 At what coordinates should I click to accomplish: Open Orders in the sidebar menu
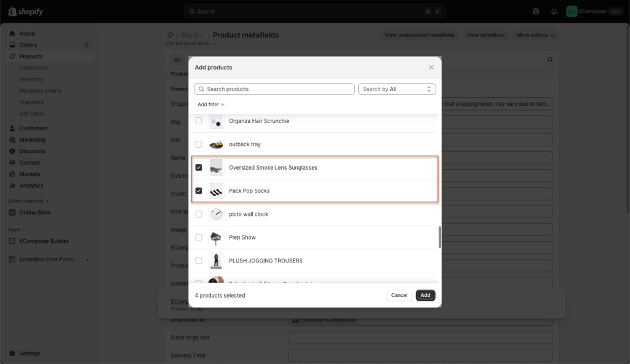(x=28, y=45)
